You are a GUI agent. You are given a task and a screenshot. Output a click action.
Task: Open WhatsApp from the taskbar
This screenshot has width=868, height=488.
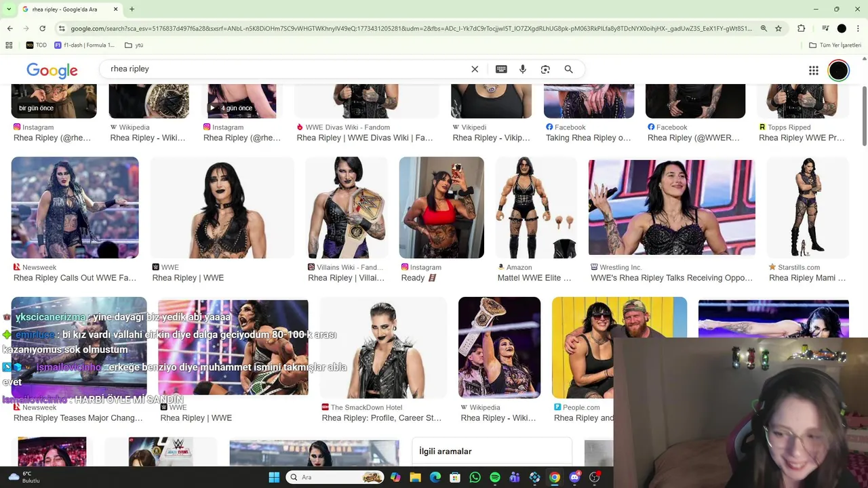click(475, 477)
